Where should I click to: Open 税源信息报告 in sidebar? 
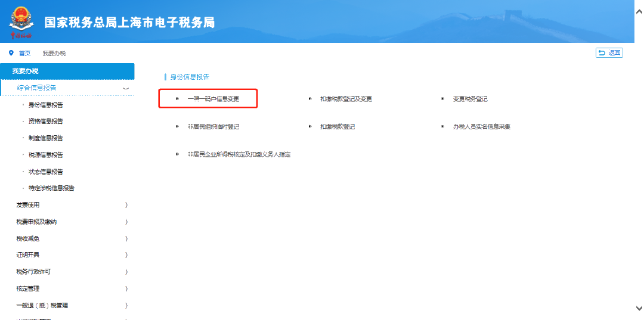pyautogui.click(x=45, y=155)
